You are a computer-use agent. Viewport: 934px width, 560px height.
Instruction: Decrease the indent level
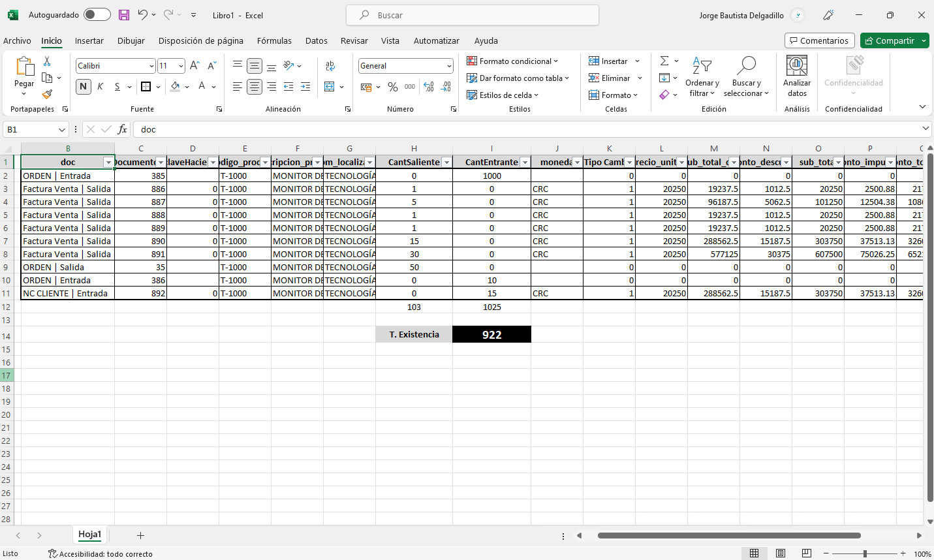coord(288,86)
